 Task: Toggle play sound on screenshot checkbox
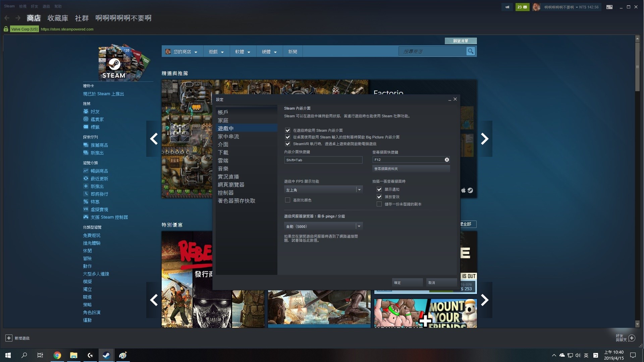tap(379, 197)
